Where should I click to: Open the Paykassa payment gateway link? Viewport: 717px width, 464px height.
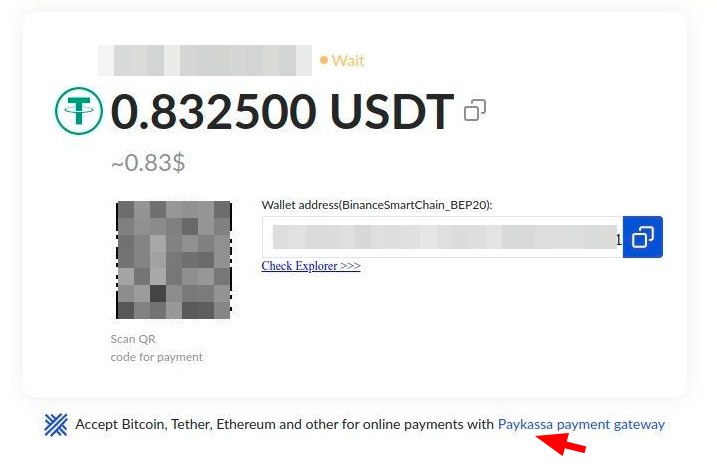tap(581, 424)
